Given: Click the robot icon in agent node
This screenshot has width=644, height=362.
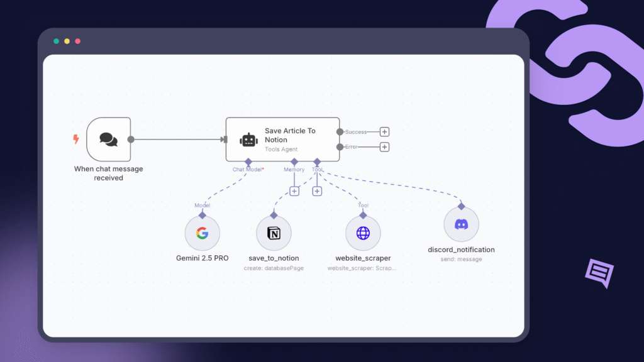Looking at the screenshot, I should click(x=248, y=140).
